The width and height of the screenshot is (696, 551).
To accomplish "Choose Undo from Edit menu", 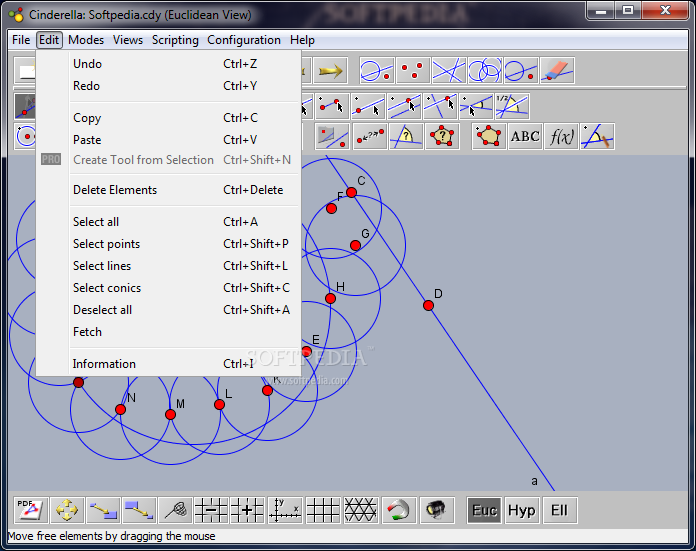I will 168,64.
